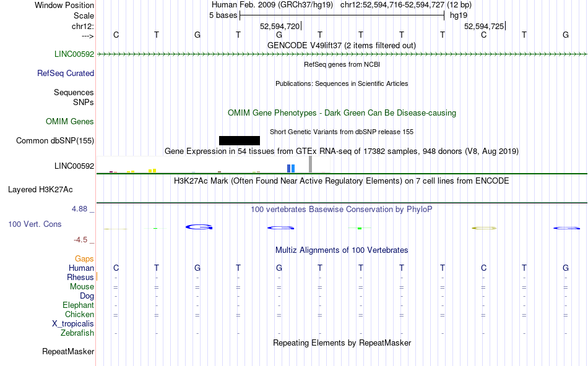Click Multiz Alignments of 100 Vertebrates title

click(342, 250)
